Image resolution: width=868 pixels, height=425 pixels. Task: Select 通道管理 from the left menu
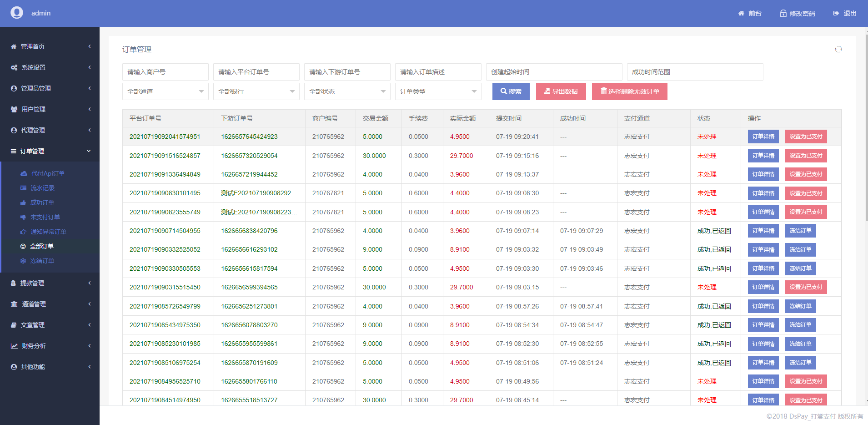pyautogui.click(x=32, y=304)
